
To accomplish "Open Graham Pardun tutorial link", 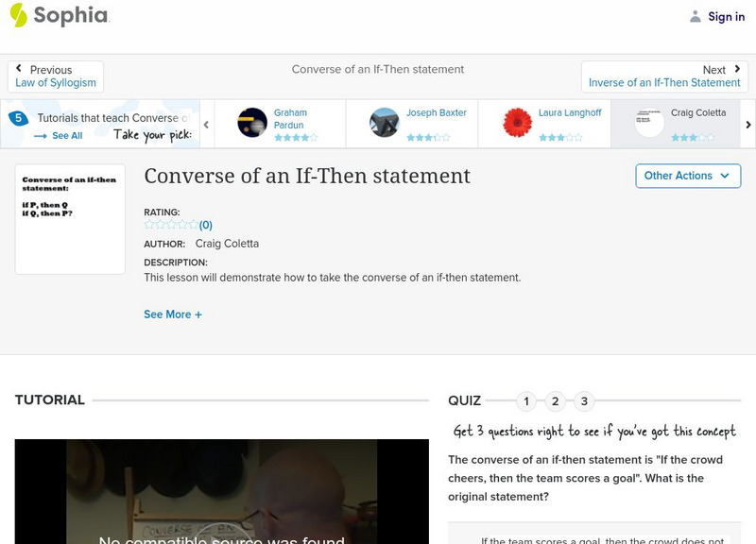I will 290,119.
